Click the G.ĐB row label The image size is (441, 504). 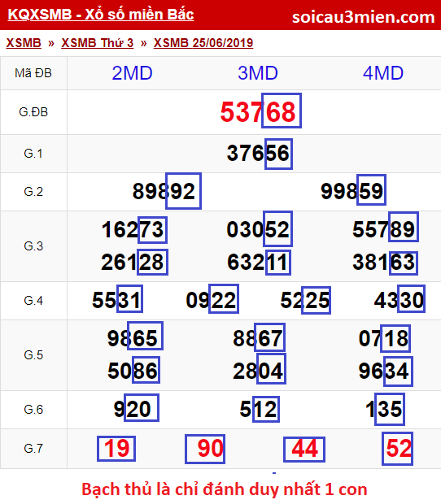tap(33, 112)
